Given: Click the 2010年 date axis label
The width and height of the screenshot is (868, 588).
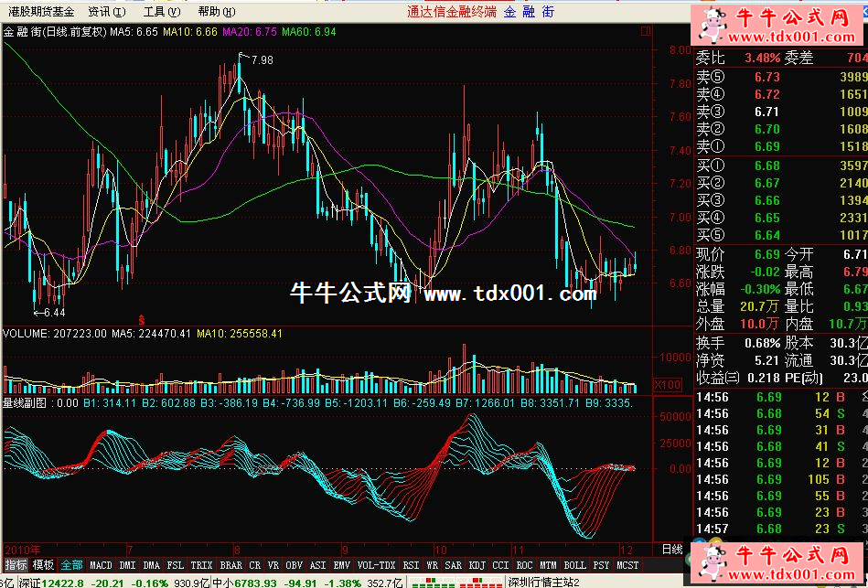Looking at the screenshot, I should click(23, 550).
